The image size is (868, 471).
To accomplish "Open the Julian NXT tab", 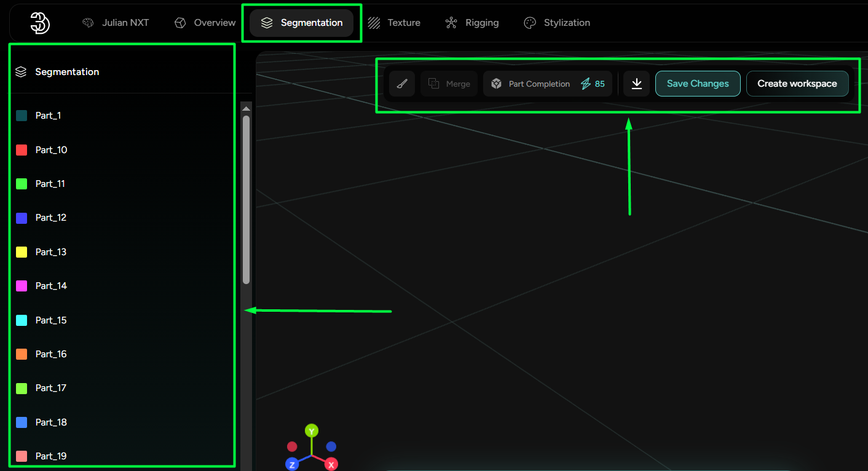I will click(x=116, y=23).
